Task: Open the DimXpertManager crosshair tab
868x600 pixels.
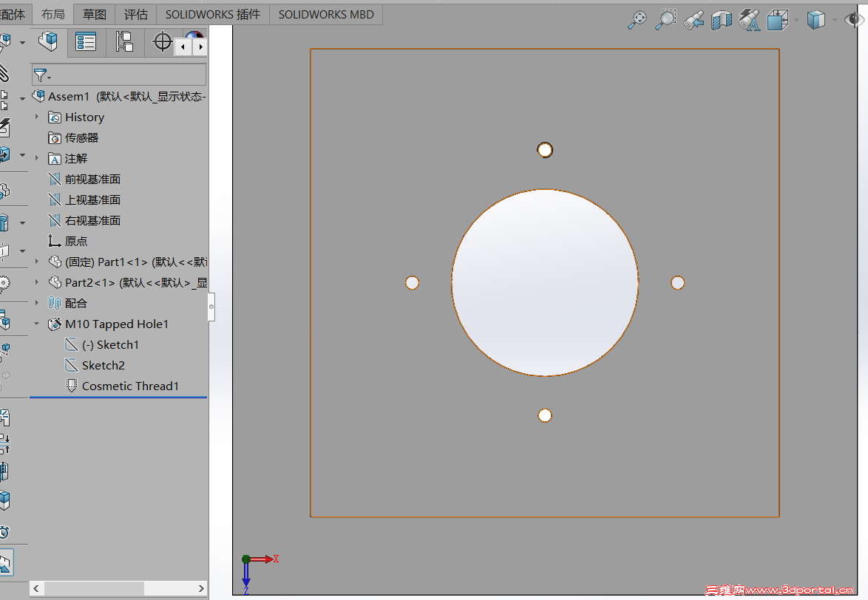Action: point(162,42)
